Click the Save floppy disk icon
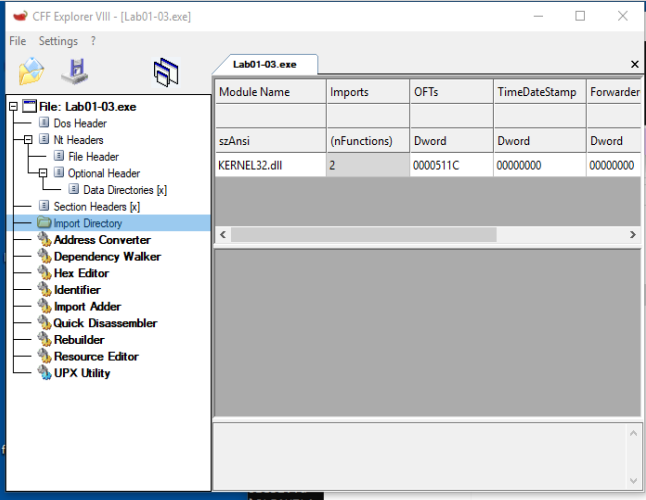Viewport: 646px width, 500px height. [x=75, y=72]
